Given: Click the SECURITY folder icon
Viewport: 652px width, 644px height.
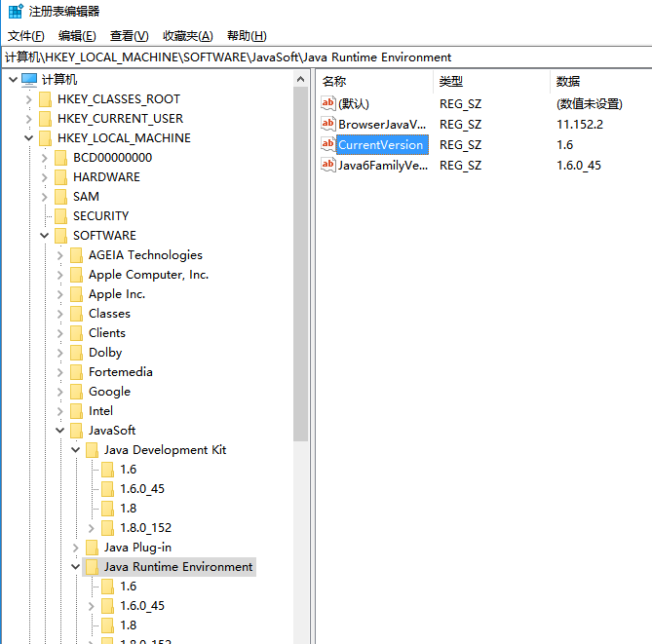Looking at the screenshot, I should click(60, 216).
